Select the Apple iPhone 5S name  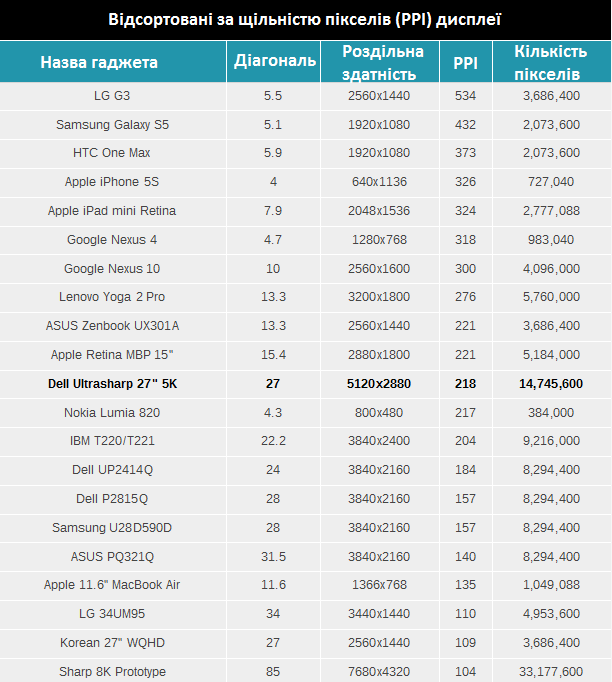click(112, 182)
